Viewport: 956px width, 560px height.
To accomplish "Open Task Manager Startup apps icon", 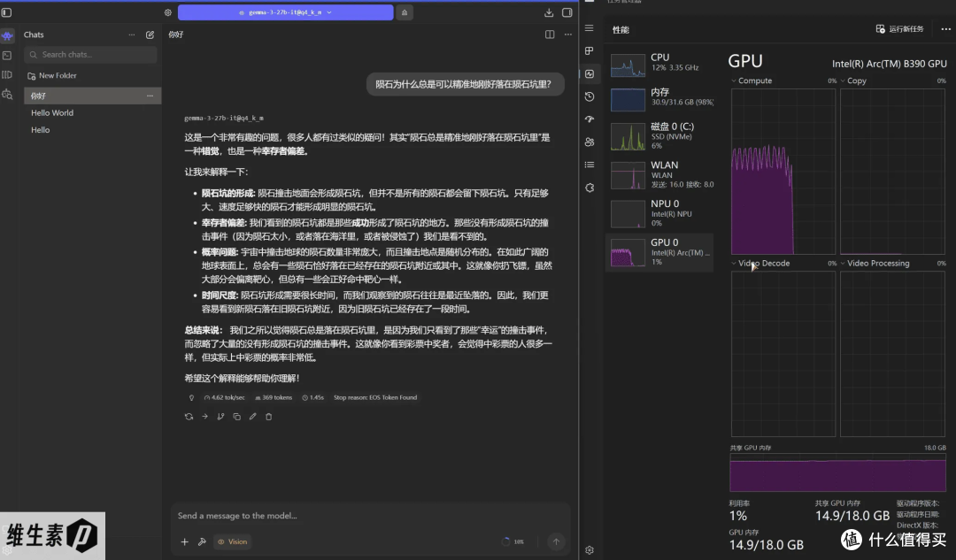I will 589,119.
